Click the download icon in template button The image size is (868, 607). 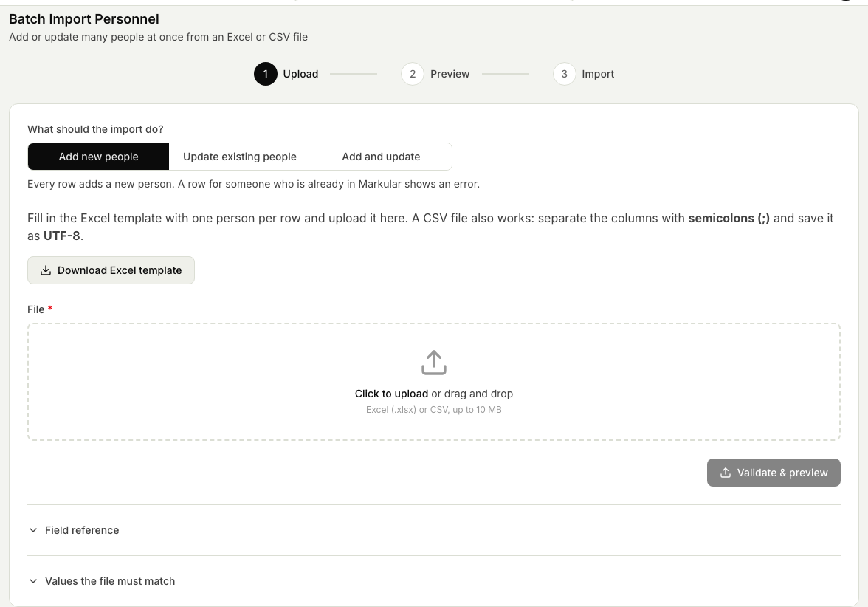[46, 270]
